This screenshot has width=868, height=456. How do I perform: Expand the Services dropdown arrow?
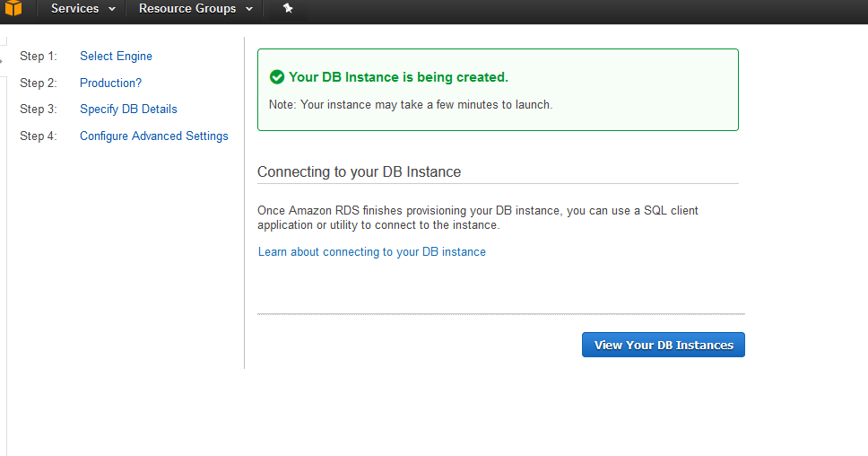112,9
